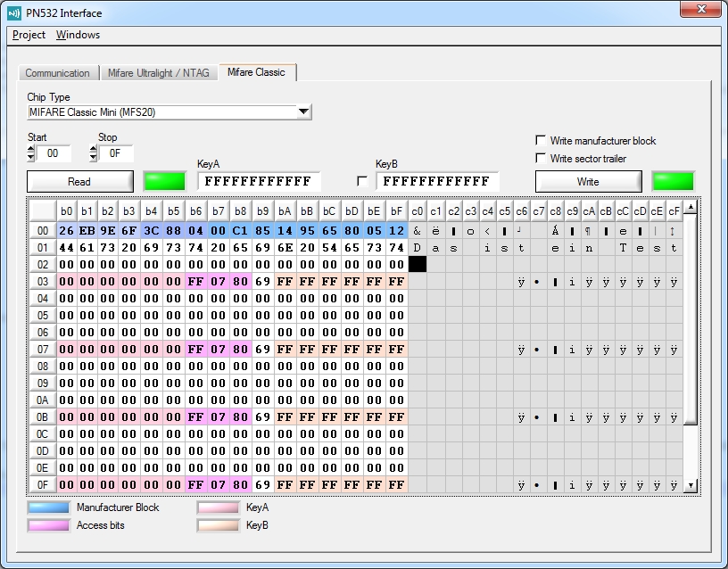Click the black cell in row 02
The width and height of the screenshot is (728, 569).
point(417,265)
